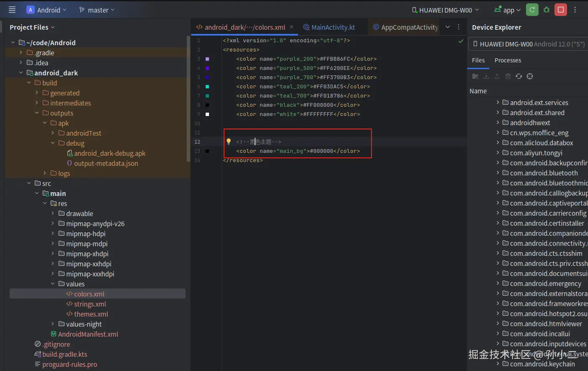Image resolution: width=588 pixels, height=371 pixels.
Task: Switch to the Processes tab
Action: point(508,60)
